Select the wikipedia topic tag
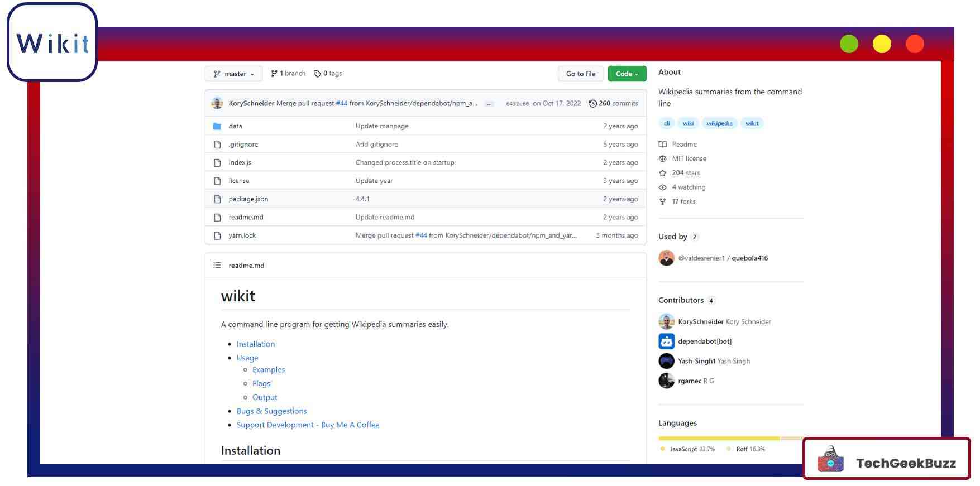This screenshot has width=980, height=486. coord(719,123)
